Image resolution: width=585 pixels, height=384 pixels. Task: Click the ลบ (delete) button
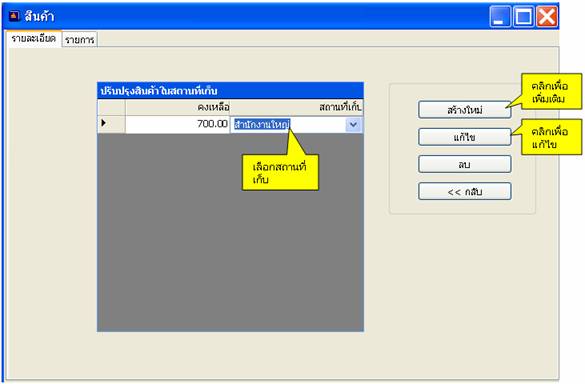pyautogui.click(x=464, y=164)
